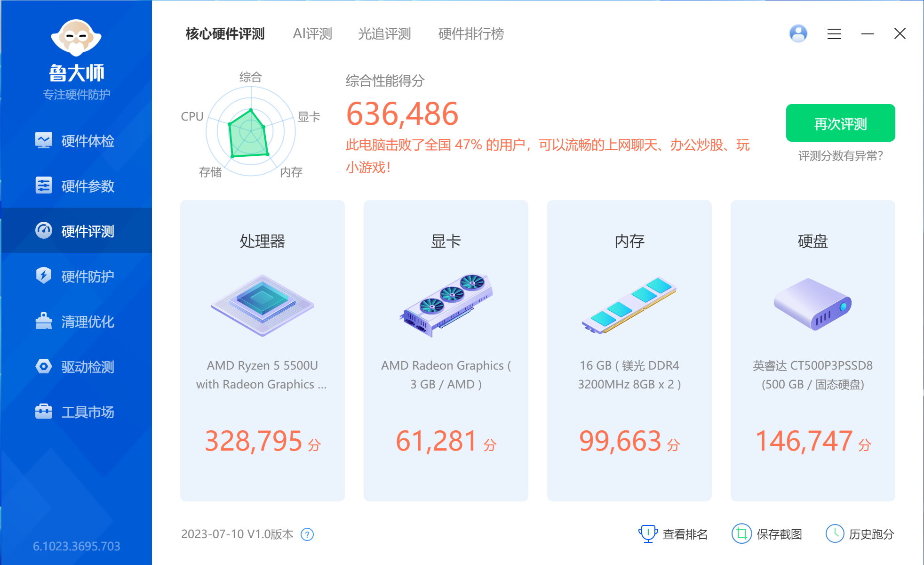Screen dimensions: 924x565
Task: Click the 保存截图 link text
Action: pos(779,534)
